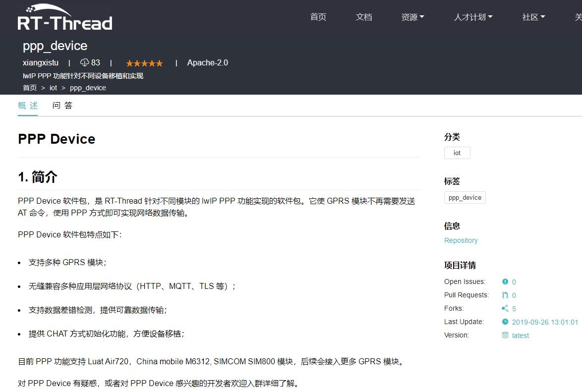Click the Forks share icon
Screen dimensions: 582x392
505,308
